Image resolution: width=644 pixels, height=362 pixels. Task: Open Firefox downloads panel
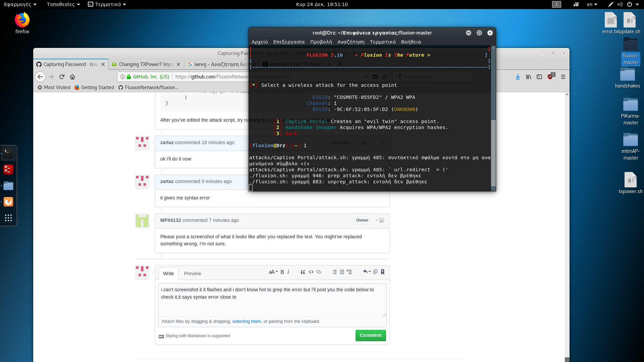pos(518,77)
